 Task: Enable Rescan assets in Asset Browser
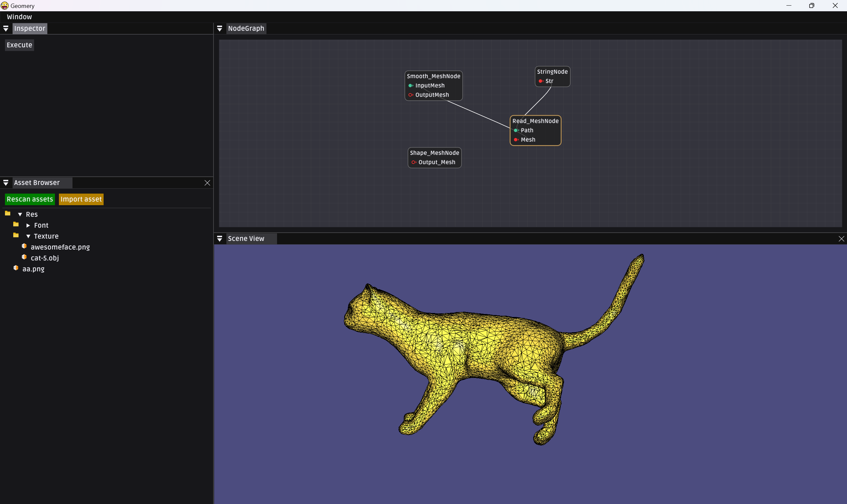pos(30,199)
